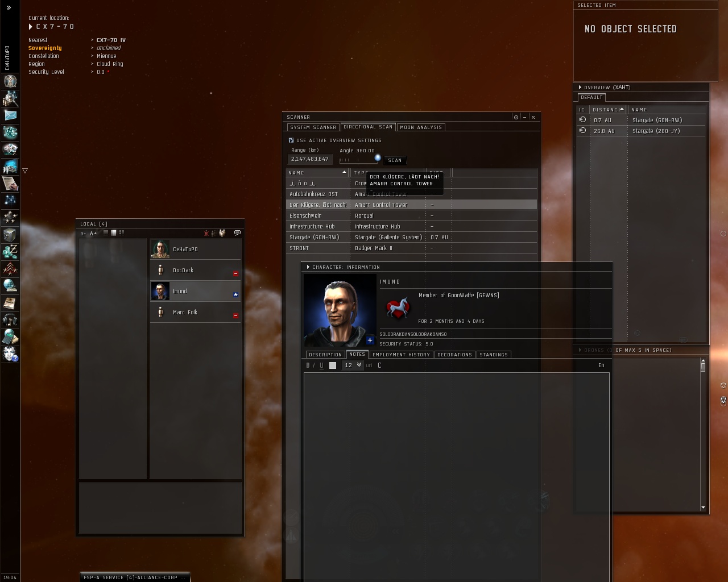Open the Standings tab
Viewport: 728px width, 582px height.
point(494,355)
